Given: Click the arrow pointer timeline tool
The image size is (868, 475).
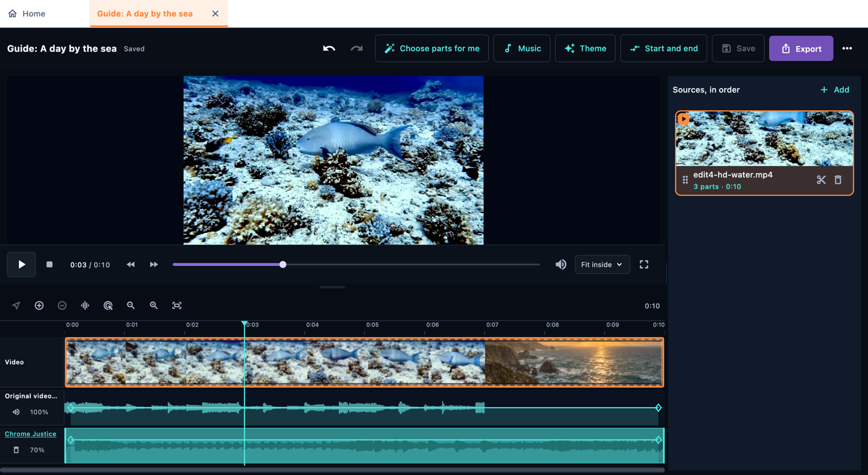Looking at the screenshot, I should [x=16, y=306].
